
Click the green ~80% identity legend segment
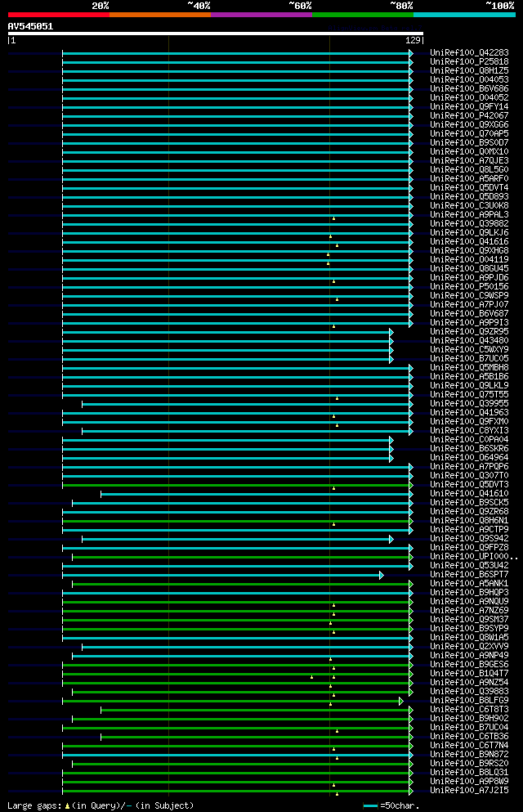coord(363,15)
